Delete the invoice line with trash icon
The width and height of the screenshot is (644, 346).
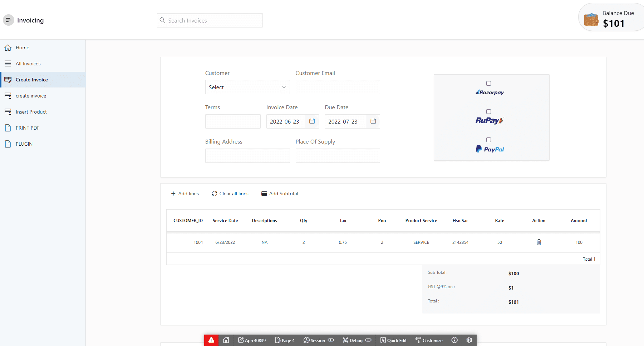click(539, 242)
